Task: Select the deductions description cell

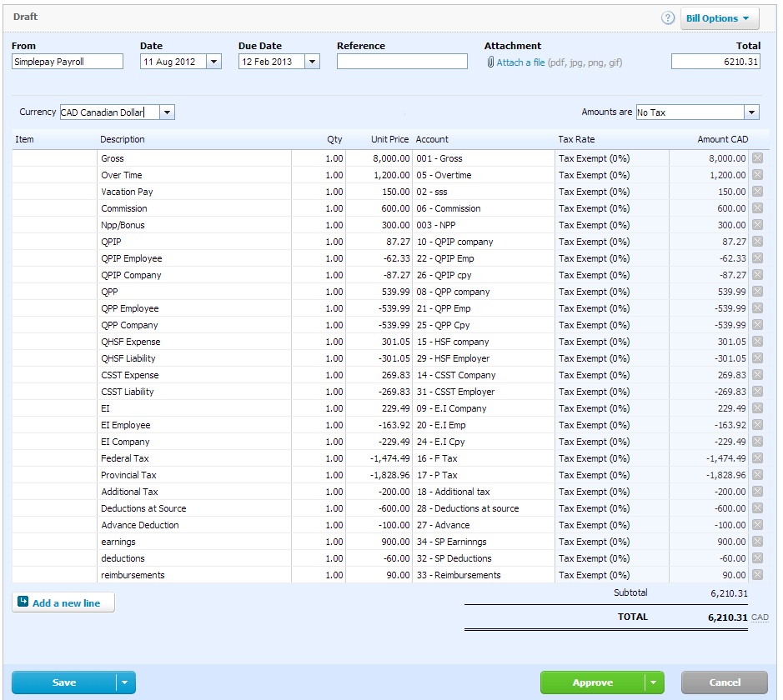Action: 194,558
